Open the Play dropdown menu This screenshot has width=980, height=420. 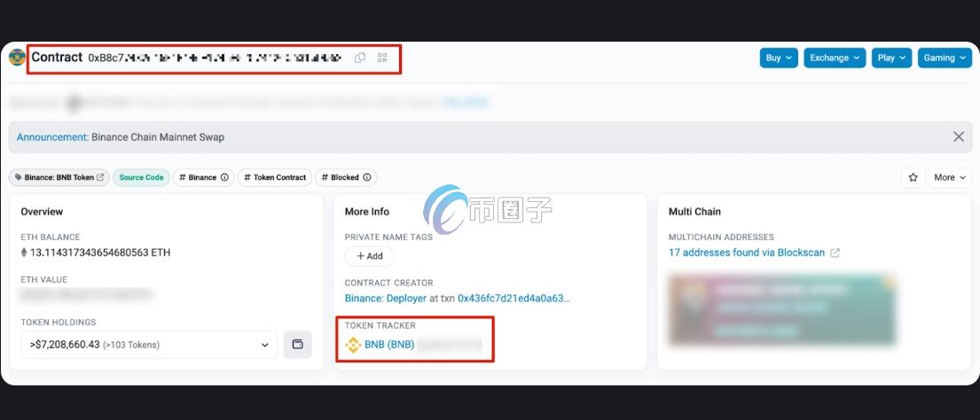point(891,58)
